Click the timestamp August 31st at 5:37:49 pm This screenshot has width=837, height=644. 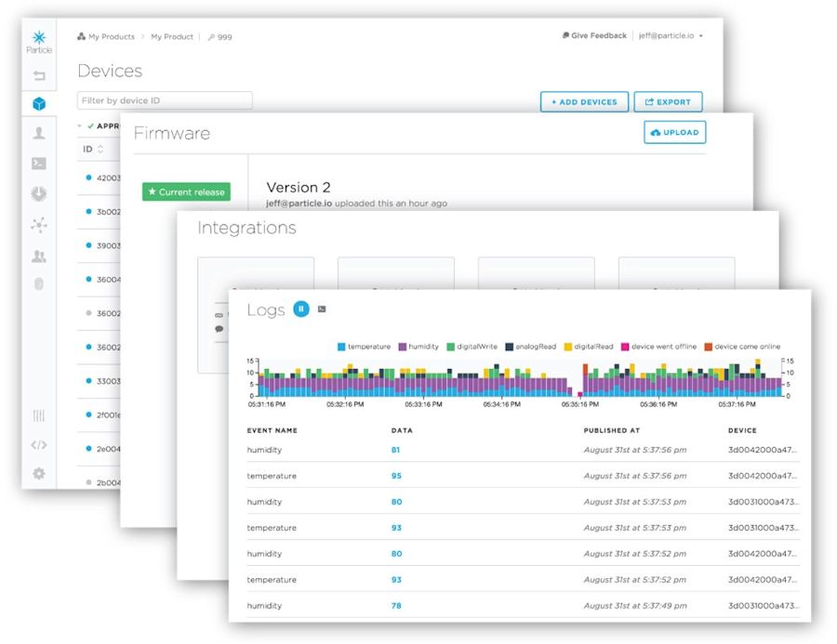coord(635,606)
